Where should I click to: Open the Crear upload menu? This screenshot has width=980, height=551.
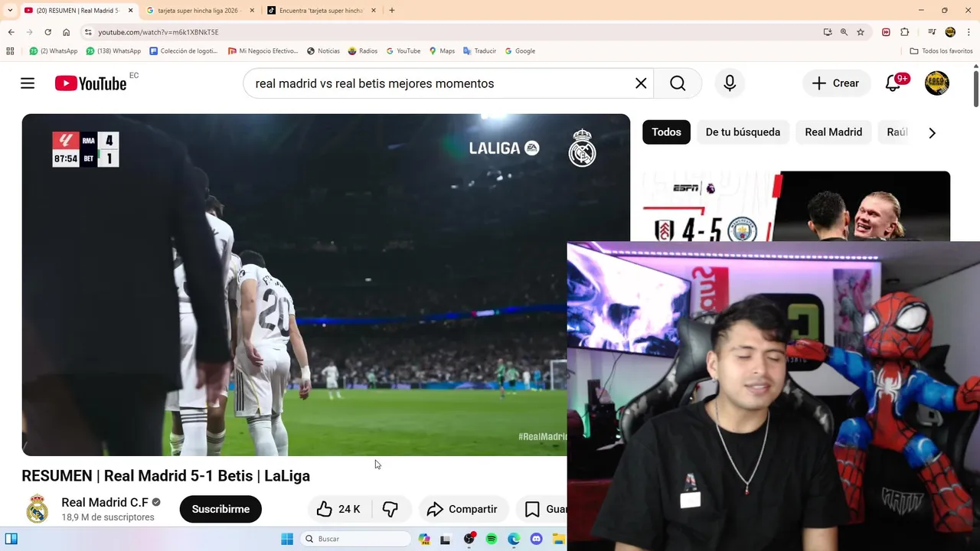836,83
